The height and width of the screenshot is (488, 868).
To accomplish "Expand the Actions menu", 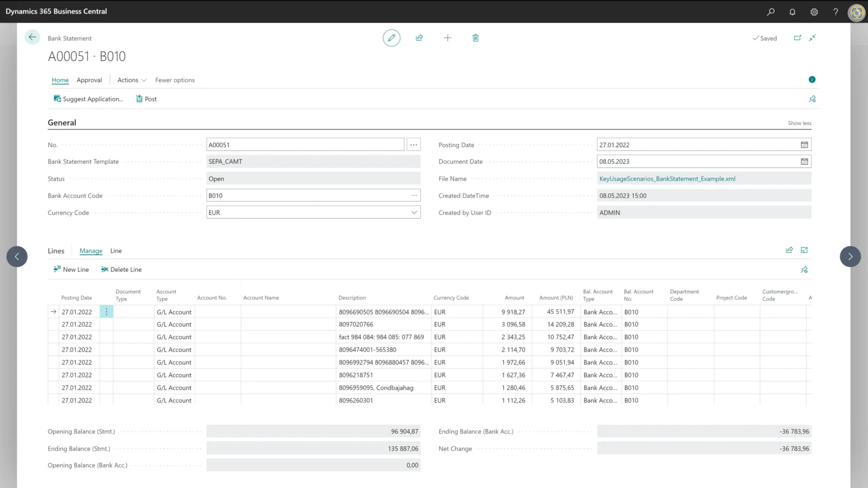I will point(131,80).
